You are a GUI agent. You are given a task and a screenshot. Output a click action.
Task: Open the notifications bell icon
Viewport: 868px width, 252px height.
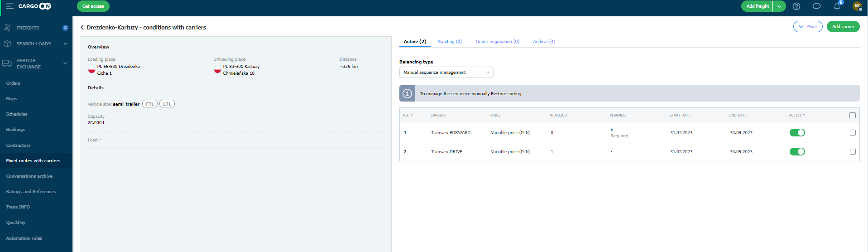837,6
